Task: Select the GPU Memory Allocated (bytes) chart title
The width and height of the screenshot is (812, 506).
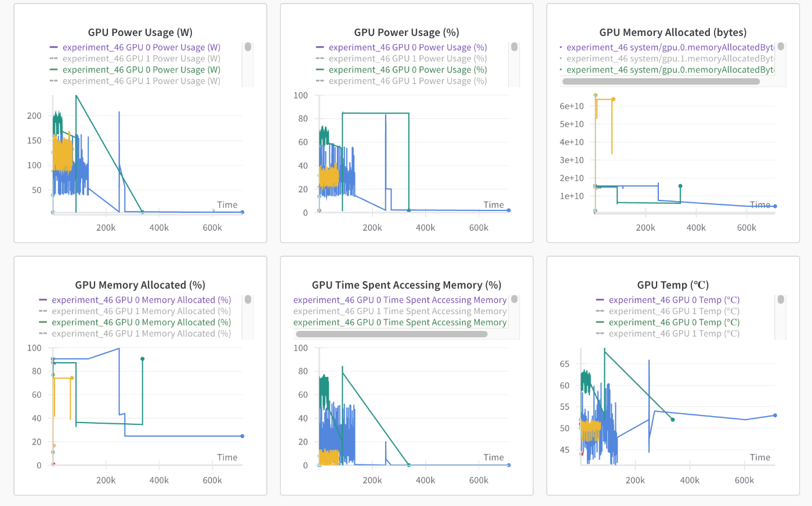Action: tap(673, 32)
